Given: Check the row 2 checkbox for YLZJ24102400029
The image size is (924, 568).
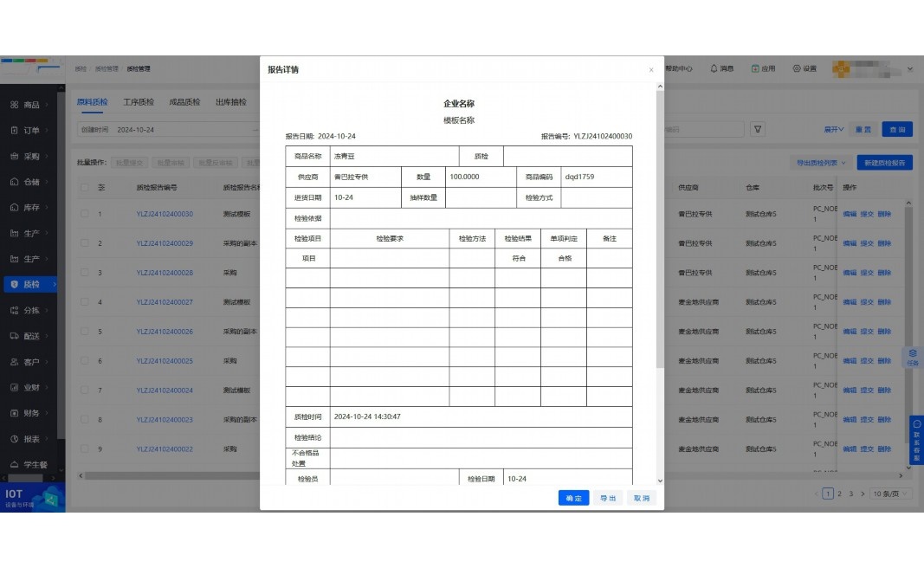Looking at the screenshot, I should (x=84, y=242).
